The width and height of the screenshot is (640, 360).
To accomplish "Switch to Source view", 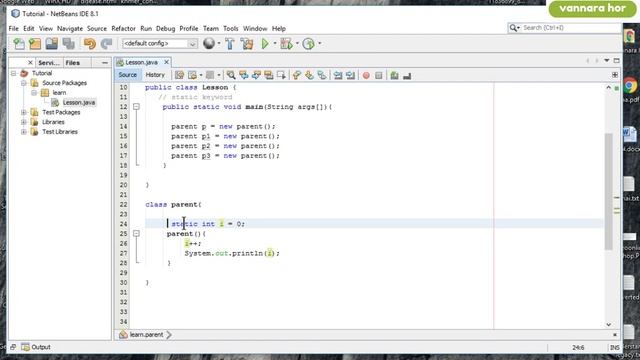I will 127,75.
